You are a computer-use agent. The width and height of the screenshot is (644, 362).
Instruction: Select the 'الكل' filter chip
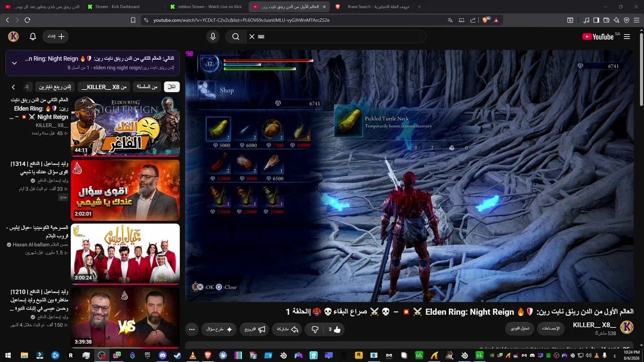172,87
